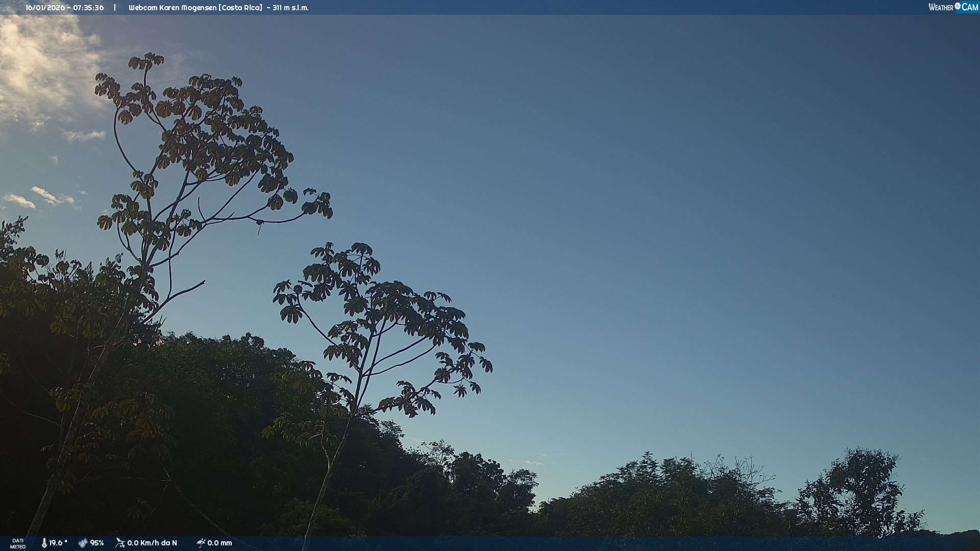
Task: Click the thermometer temperature icon
Action: tap(44, 543)
